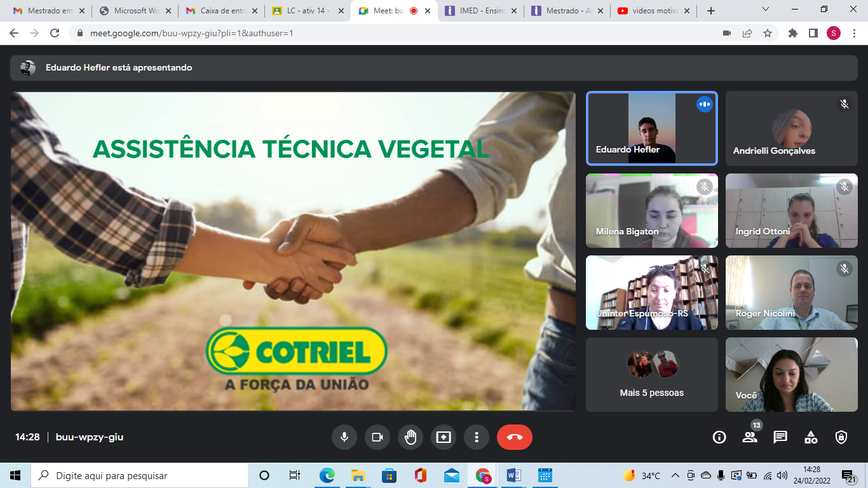Open Microsoft Store from taskbar
868x488 pixels.
[389, 475]
